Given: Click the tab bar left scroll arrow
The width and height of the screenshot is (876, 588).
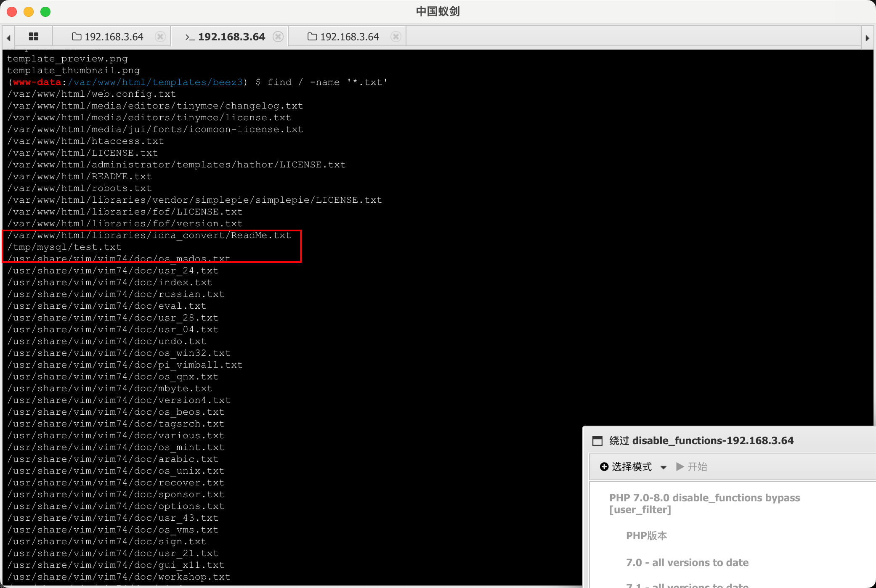Looking at the screenshot, I should tap(8, 38).
